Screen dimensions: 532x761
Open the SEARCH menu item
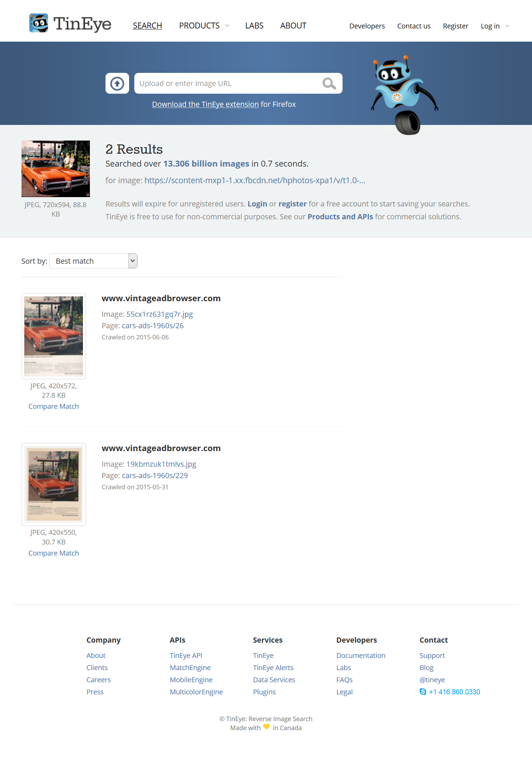click(147, 26)
